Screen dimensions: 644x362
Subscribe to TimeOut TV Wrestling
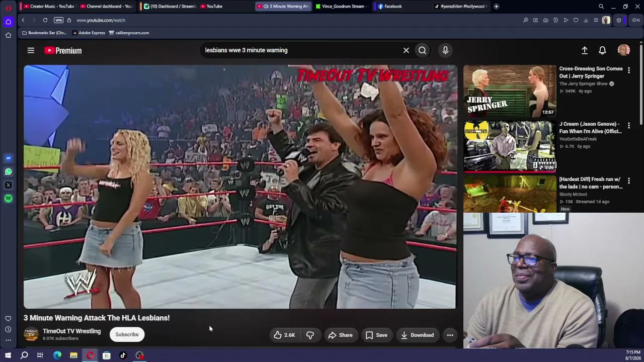(127, 334)
